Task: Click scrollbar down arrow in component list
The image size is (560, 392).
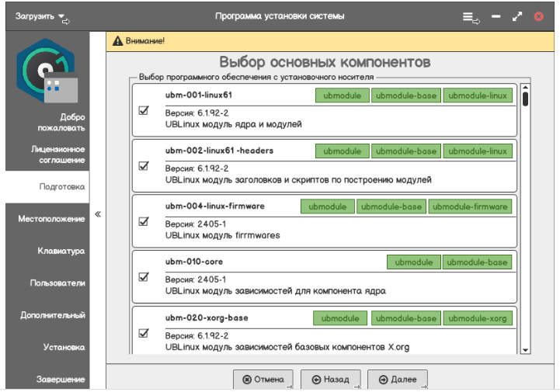Action: click(525, 350)
